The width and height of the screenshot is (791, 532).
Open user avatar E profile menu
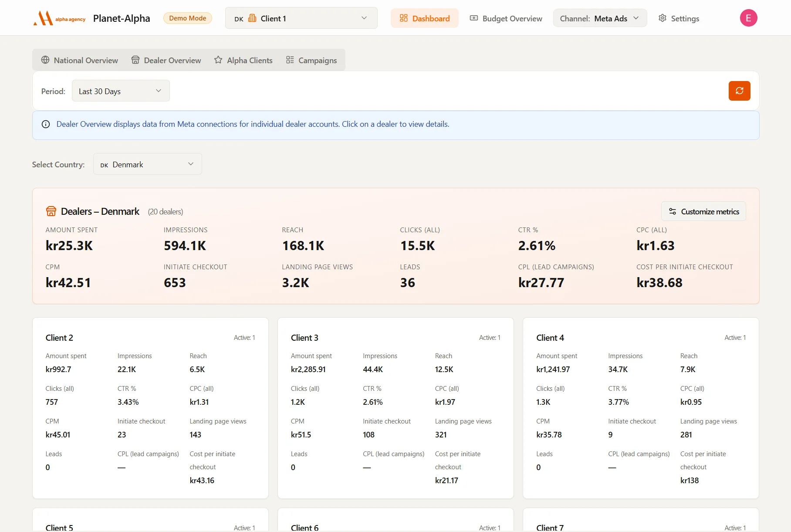(748, 18)
